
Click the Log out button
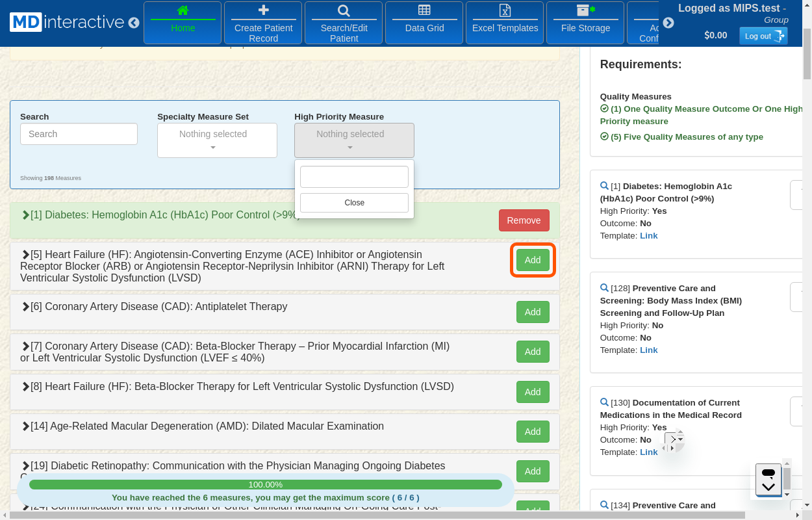click(763, 36)
